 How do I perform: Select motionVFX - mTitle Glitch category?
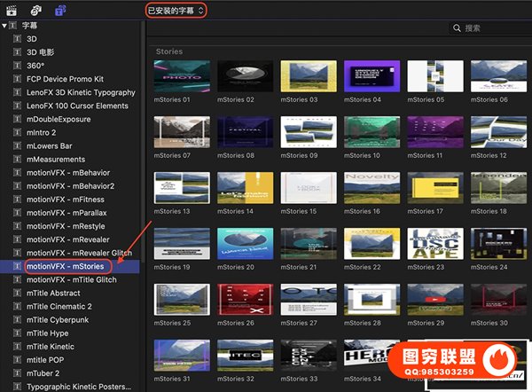[71, 279]
